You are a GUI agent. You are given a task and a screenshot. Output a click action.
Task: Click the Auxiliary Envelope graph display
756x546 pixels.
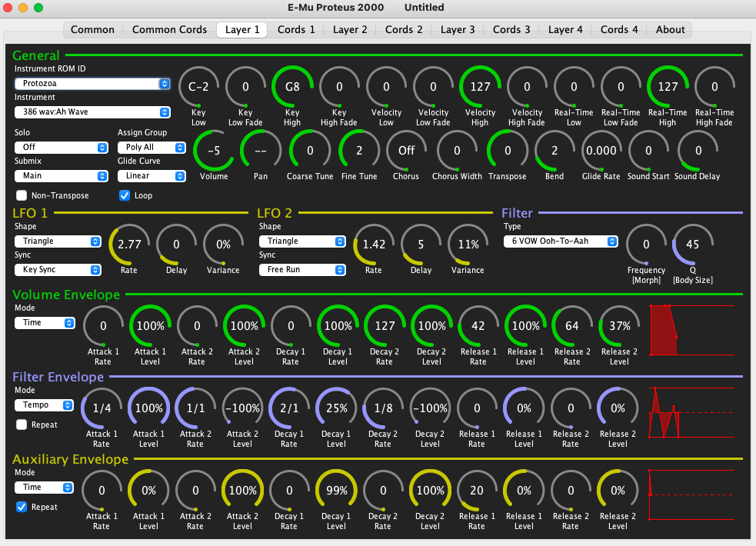pyautogui.click(x=692, y=495)
